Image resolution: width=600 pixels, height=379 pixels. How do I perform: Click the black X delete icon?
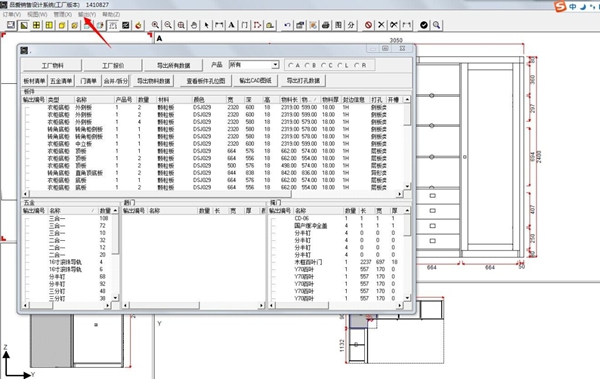(x=381, y=25)
